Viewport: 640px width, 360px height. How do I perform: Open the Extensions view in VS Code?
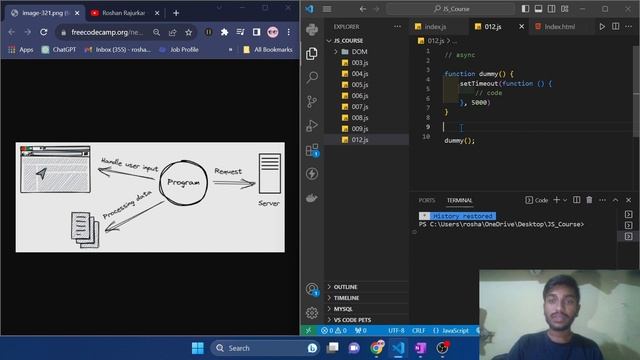click(x=312, y=150)
